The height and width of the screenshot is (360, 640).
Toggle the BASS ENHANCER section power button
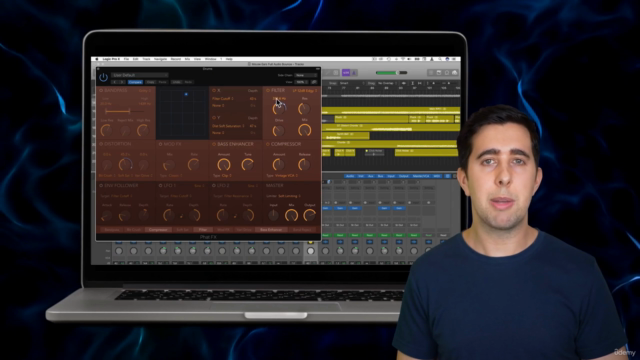[213, 144]
